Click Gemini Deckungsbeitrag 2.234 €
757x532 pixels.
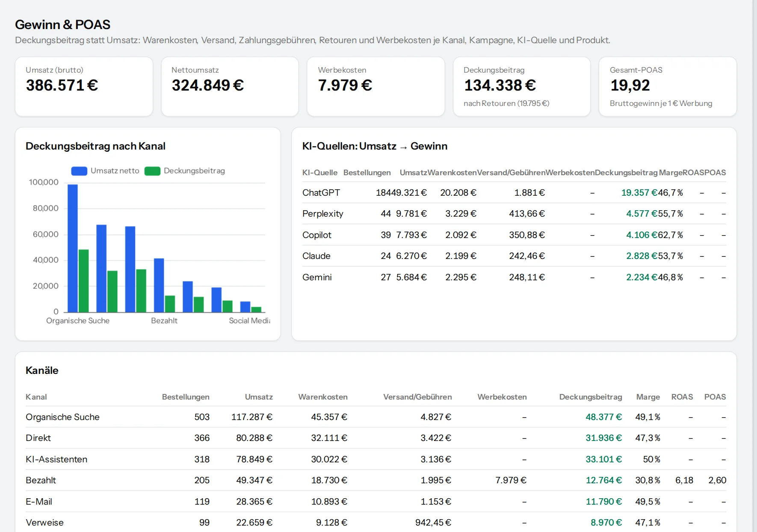point(642,277)
